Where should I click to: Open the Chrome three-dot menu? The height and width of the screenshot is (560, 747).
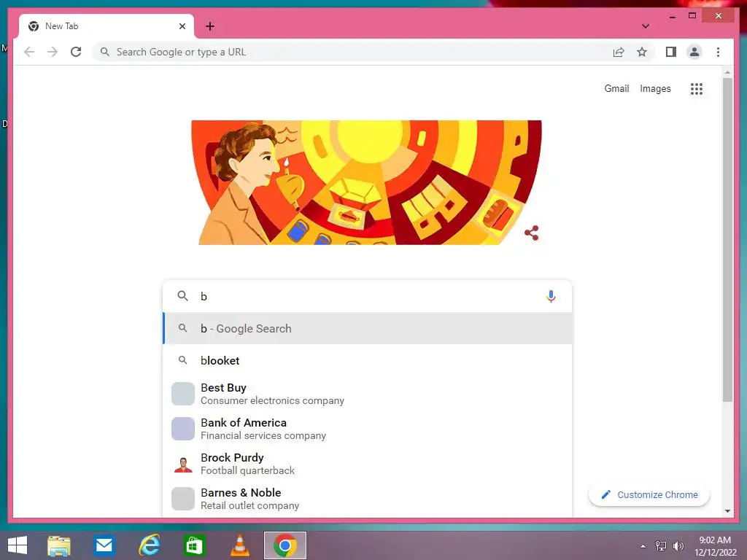click(718, 52)
